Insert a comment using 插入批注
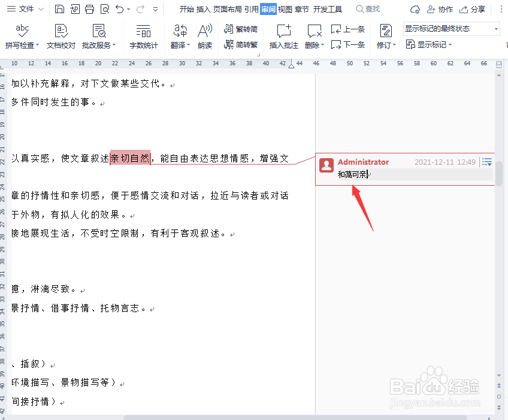The width and height of the screenshot is (508, 420). pos(283,36)
